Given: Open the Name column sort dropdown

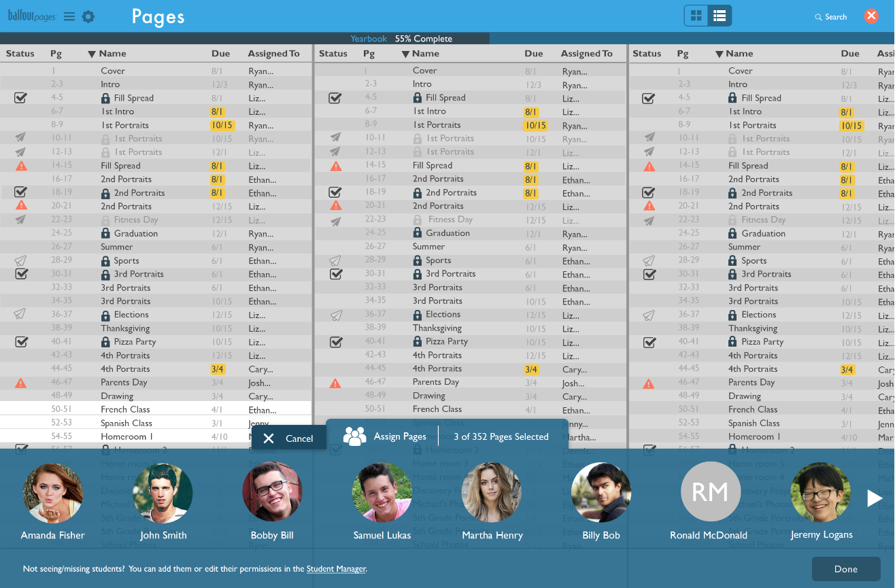Looking at the screenshot, I should click(94, 53).
